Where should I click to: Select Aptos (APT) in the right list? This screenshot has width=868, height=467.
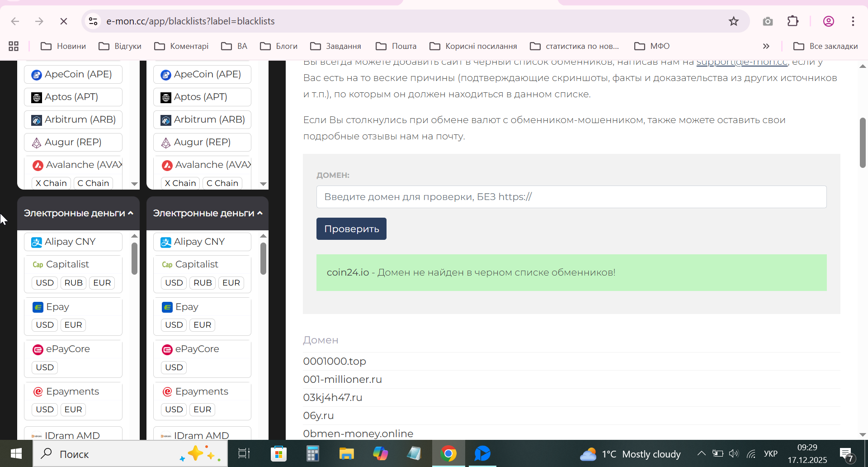[x=202, y=97]
